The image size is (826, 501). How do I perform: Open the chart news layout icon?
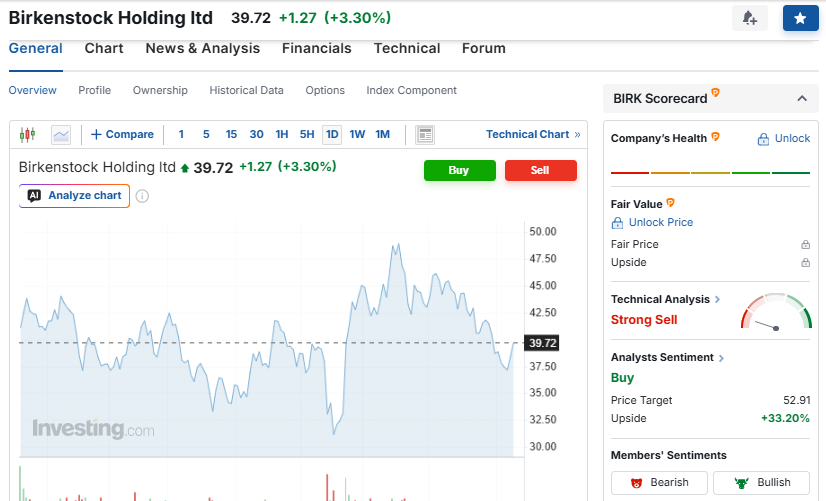pos(425,135)
